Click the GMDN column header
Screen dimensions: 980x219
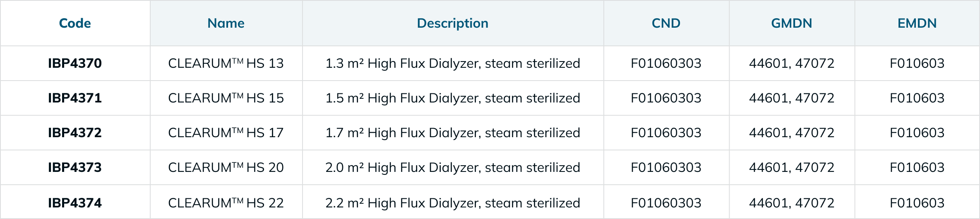pyautogui.click(x=792, y=23)
